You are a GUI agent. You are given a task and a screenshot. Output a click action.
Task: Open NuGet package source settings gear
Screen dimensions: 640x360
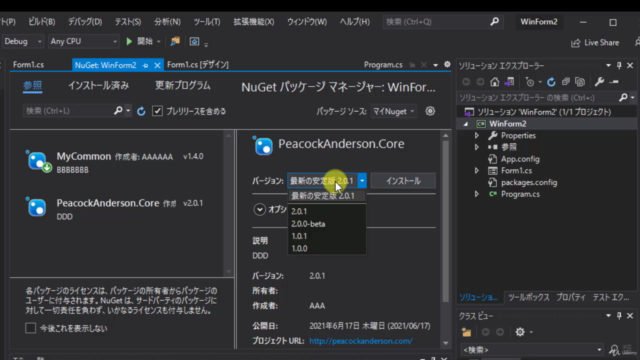point(430,111)
